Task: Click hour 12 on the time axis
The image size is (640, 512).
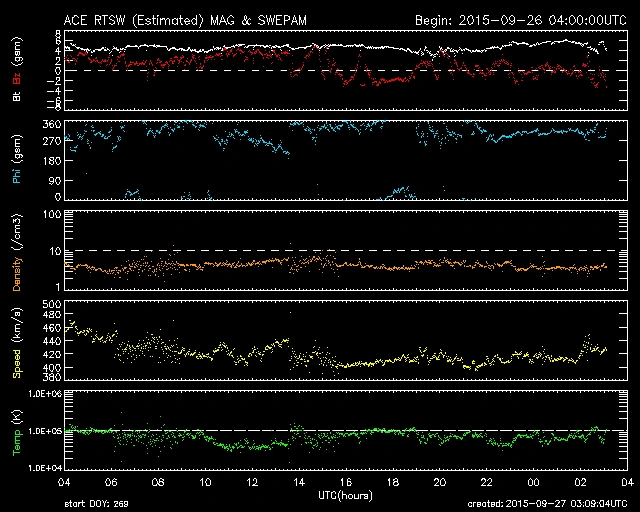Action: [x=253, y=482]
